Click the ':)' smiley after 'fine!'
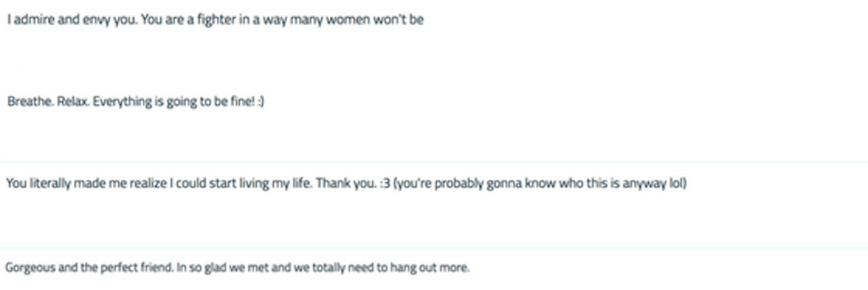 260,102
